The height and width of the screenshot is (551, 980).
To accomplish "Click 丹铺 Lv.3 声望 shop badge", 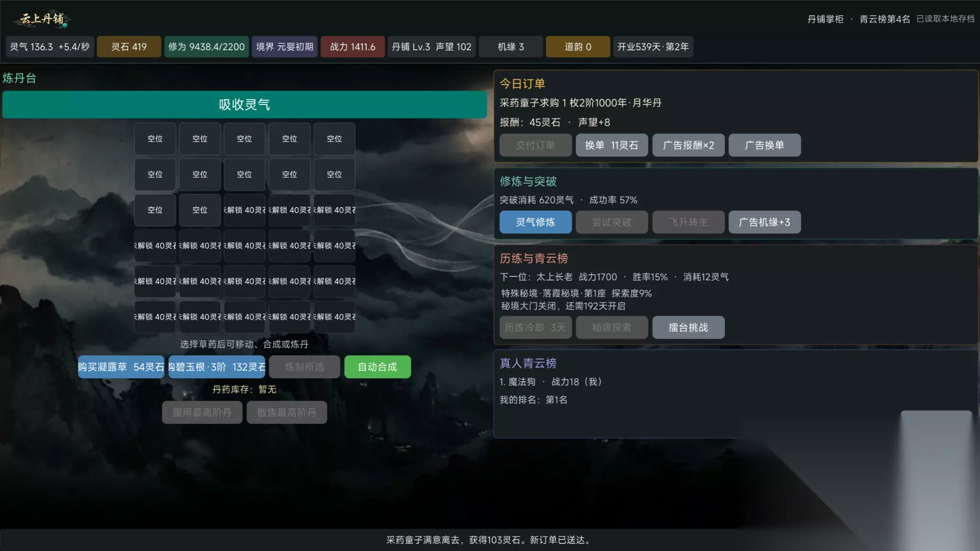I will point(432,47).
